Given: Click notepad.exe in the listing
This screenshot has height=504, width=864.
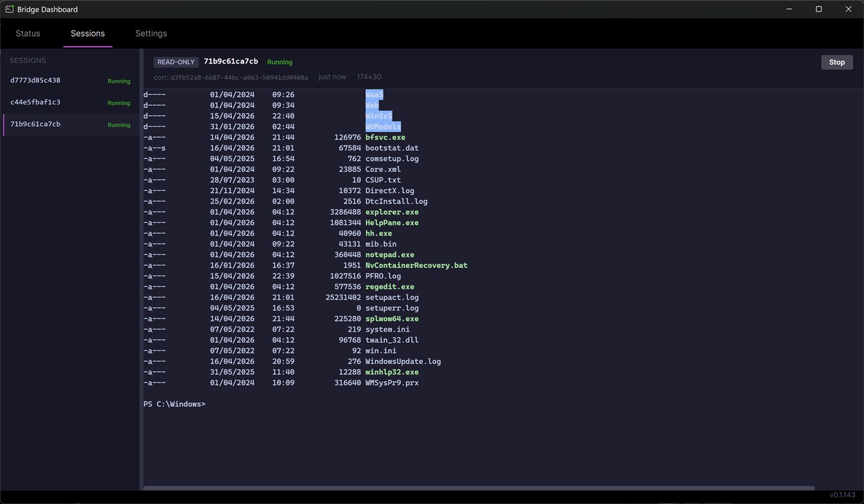Looking at the screenshot, I should (390, 255).
